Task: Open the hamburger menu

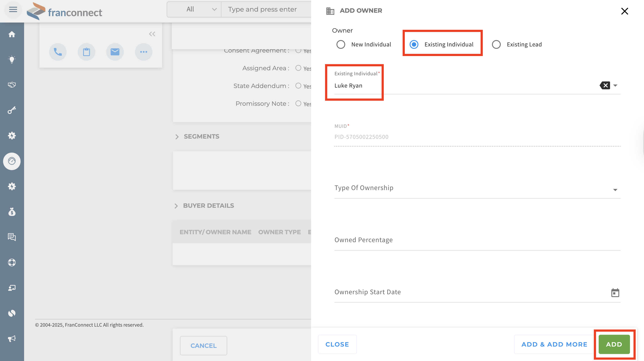Action: (13, 9)
